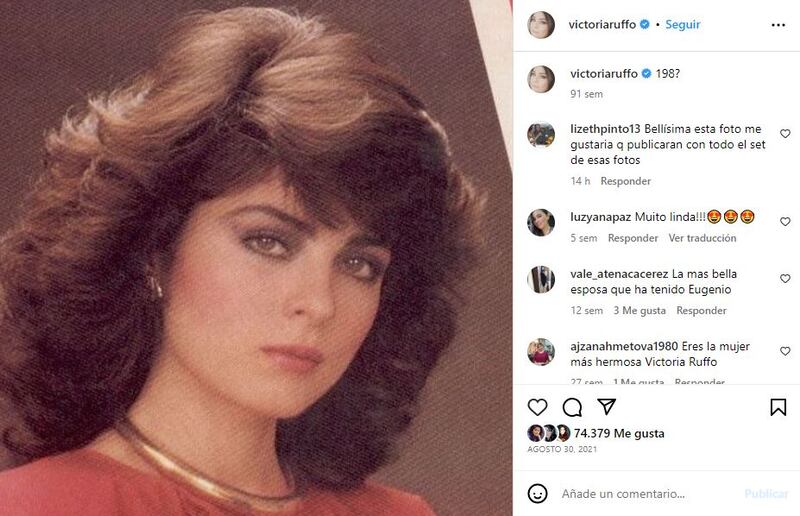Open victoriaruffo header profile picture
This screenshot has height=516, width=800.
pyautogui.click(x=541, y=24)
